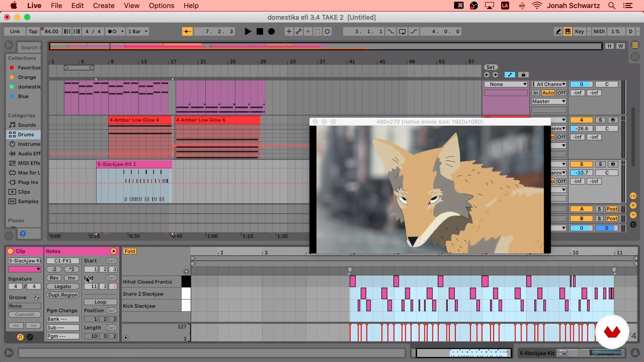The width and height of the screenshot is (644, 362).
Task: Select the Clips category
Action: click(23, 192)
